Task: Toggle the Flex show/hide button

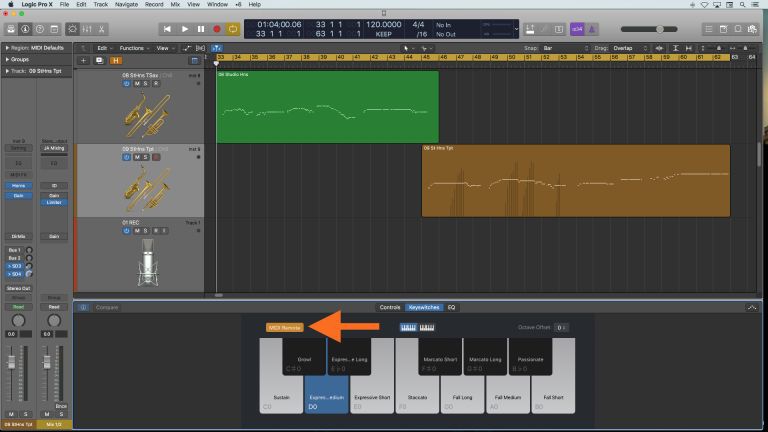Action: [201, 48]
